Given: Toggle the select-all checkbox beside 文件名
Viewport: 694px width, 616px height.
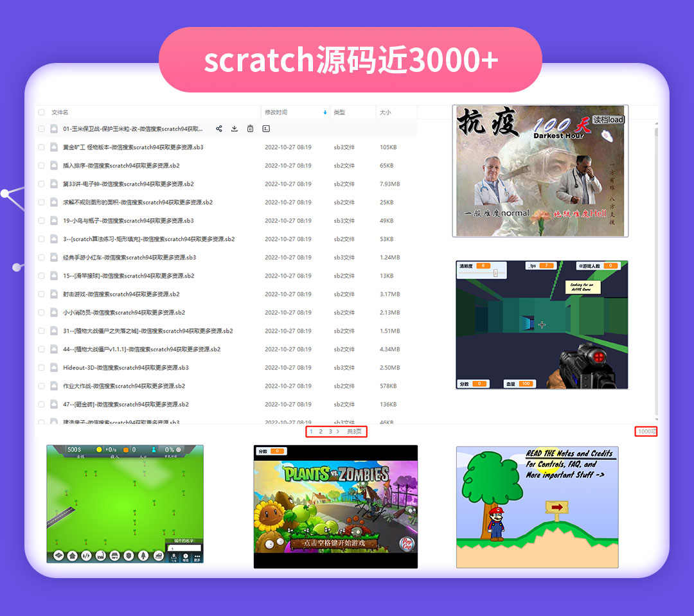Looking at the screenshot, I should click(x=41, y=112).
